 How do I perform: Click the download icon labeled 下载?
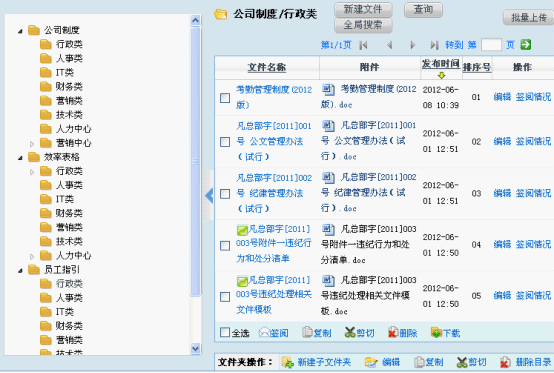pos(436,332)
